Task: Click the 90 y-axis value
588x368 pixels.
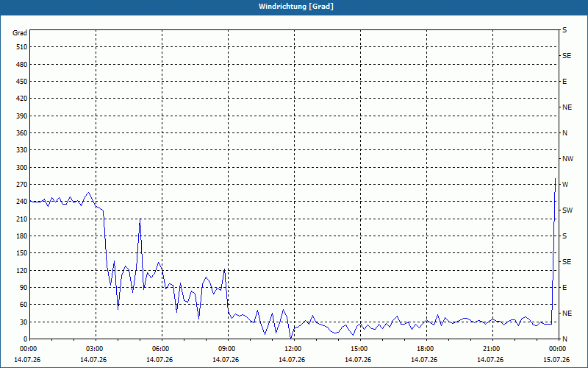Action: click(24, 288)
